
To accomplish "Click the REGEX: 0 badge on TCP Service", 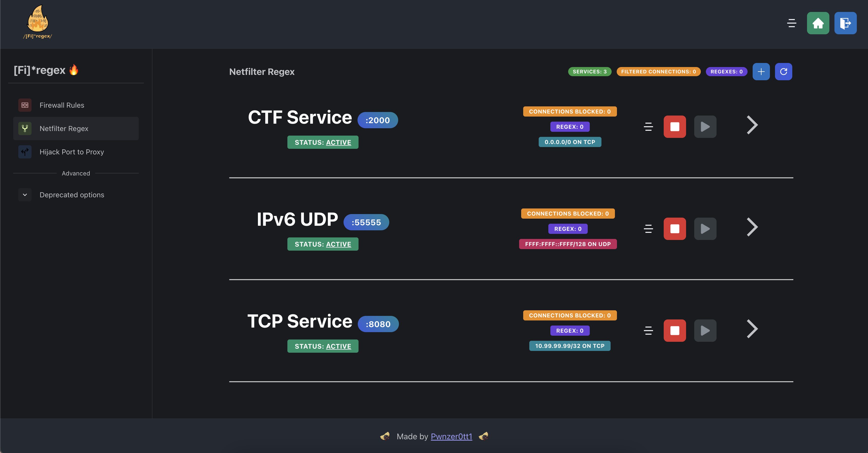I will click(570, 330).
